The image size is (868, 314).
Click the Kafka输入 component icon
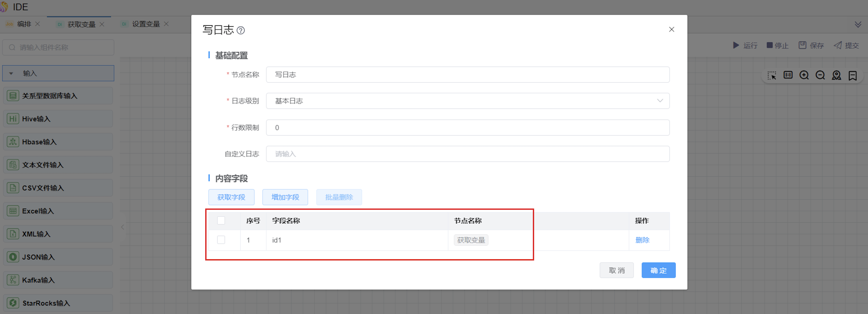13,280
